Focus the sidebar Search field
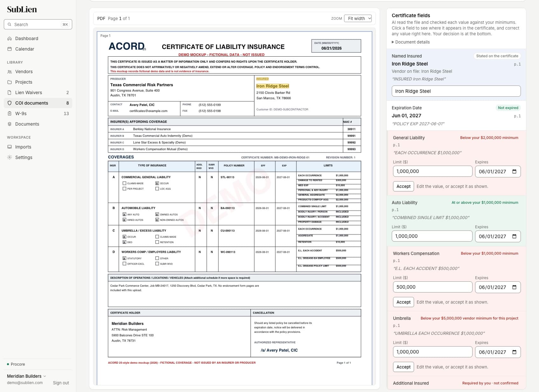The image size is (539, 392). pyautogui.click(x=38, y=24)
